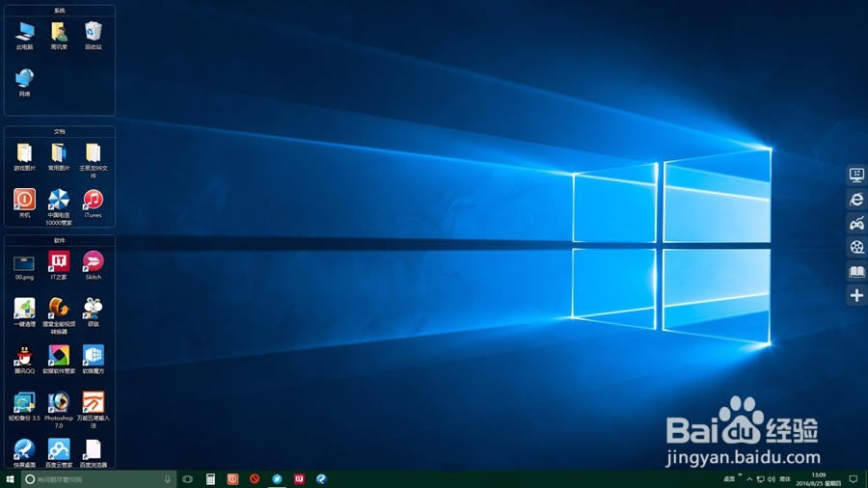This screenshot has width=868, height=488.
Task: Launch the 快屏桌面 blue bird shortcut
Action: [24, 453]
